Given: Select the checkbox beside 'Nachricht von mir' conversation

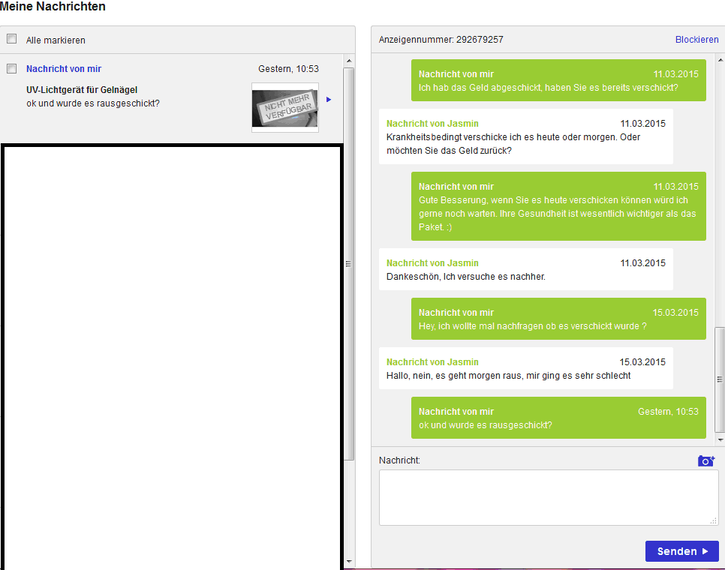Looking at the screenshot, I should point(12,68).
